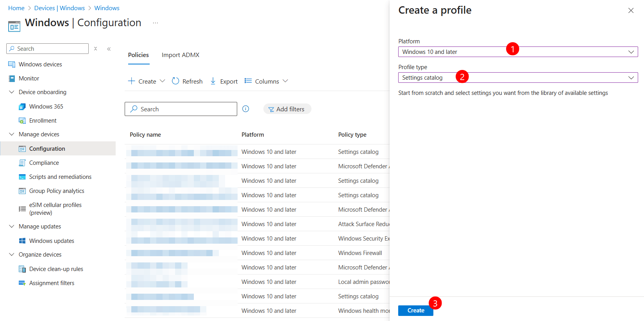Open Group Policy analytics label
The height and width of the screenshot is (321, 644).
57,191
